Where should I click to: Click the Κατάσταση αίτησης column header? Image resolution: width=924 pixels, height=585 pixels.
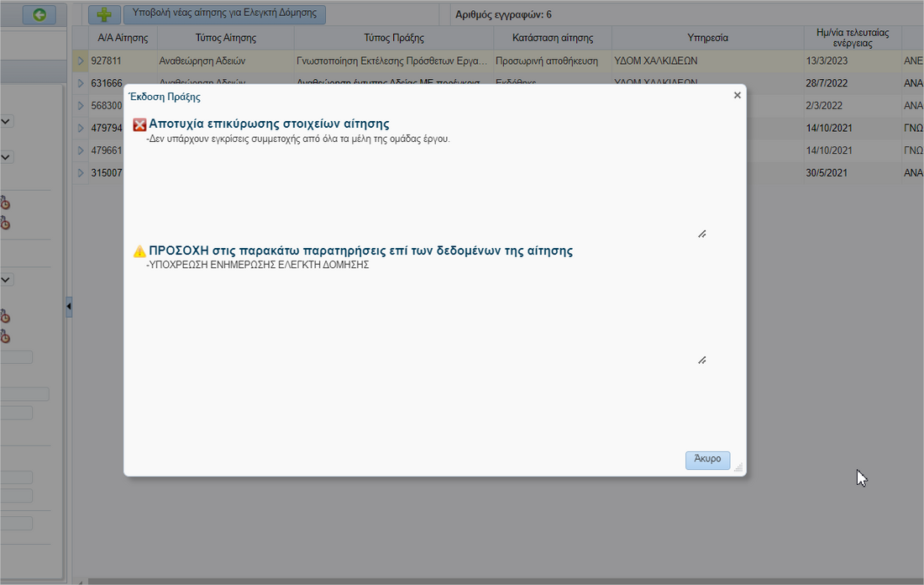click(553, 38)
